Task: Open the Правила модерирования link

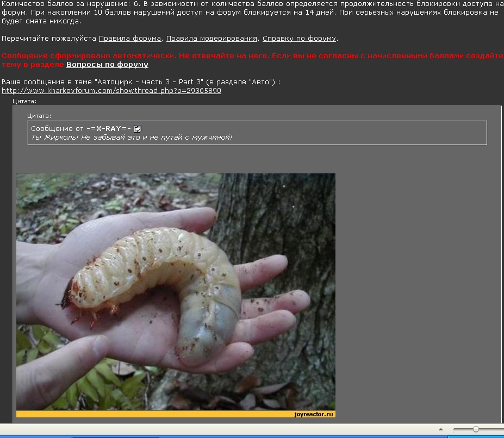Action: tap(212, 39)
